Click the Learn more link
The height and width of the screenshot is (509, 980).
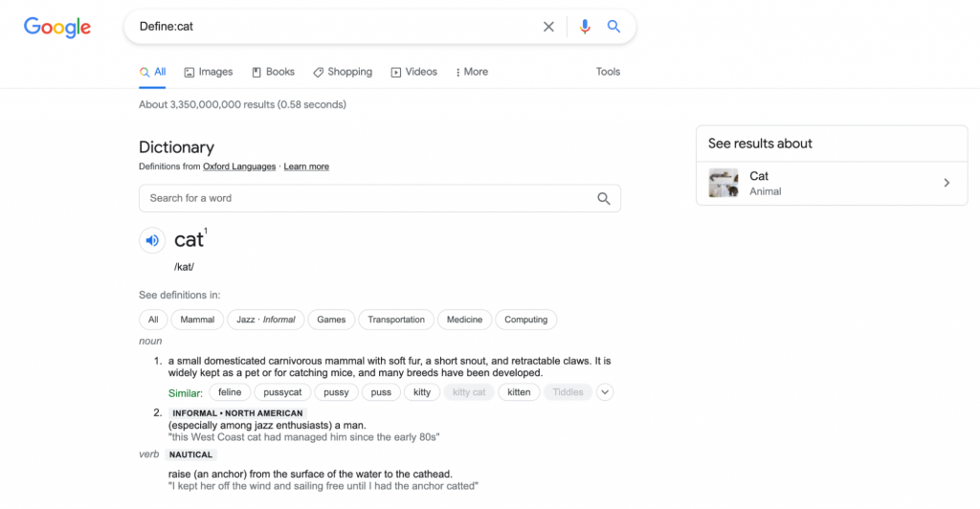click(x=306, y=166)
